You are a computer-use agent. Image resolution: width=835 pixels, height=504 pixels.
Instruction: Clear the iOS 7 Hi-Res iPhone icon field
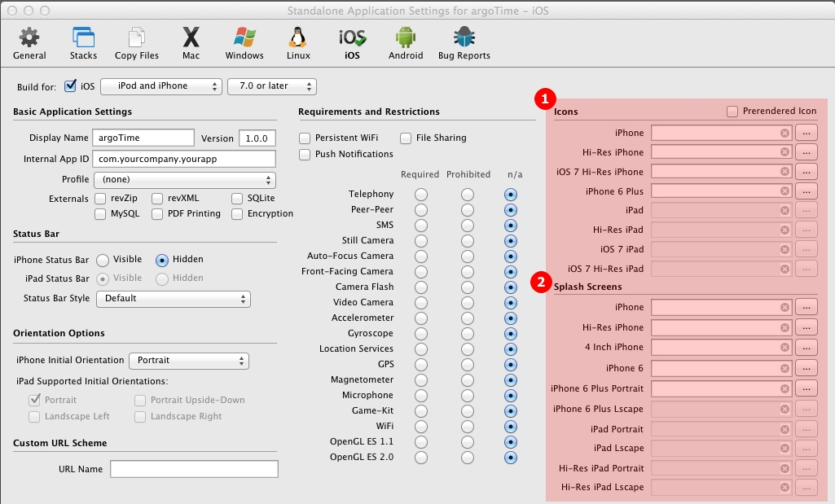tap(785, 171)
